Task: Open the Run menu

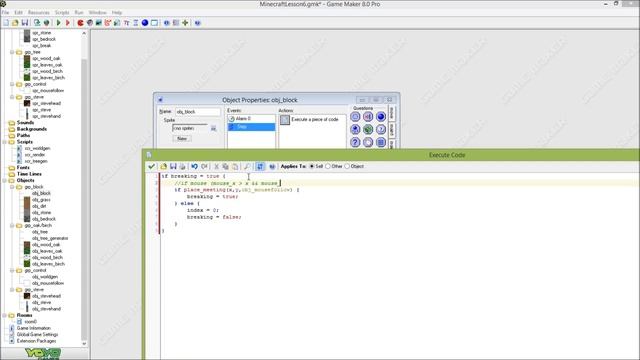Action: [79, 13]
